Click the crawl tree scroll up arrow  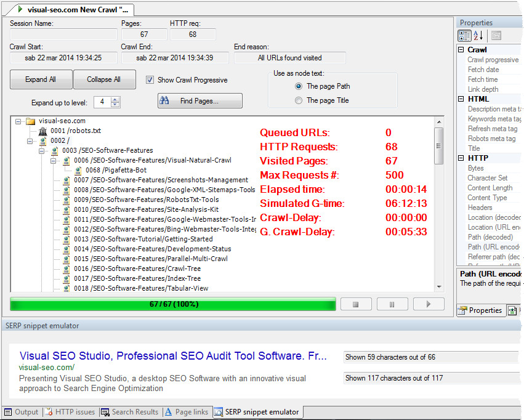pyautogui.click(x=439, y=122)
